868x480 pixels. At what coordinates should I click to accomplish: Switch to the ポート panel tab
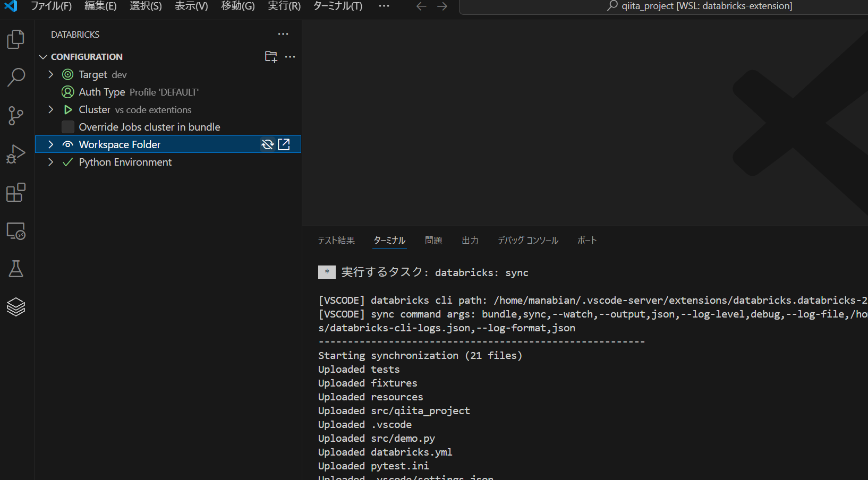pyautogui.click(x=587, y=241)
